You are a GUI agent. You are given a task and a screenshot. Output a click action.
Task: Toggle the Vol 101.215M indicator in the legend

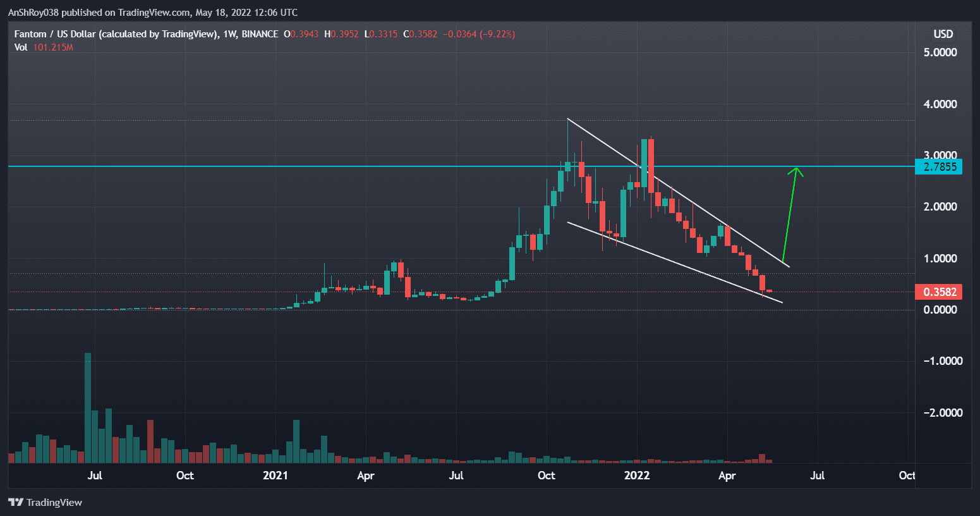44,47
